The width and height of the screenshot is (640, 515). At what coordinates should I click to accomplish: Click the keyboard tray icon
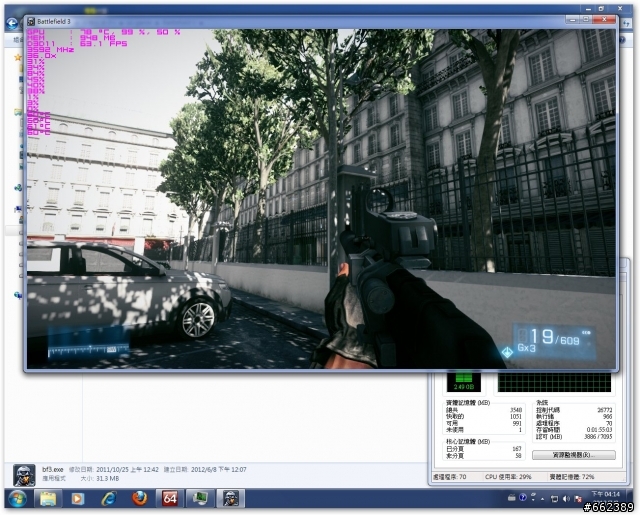[x=512, y=497]
